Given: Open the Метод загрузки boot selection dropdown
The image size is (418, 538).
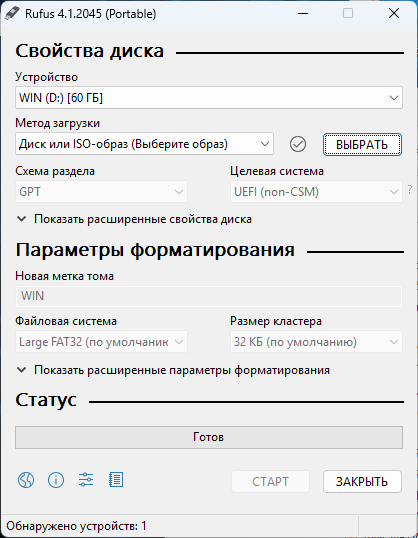Looking at the screenshot, I should [x=144, y=144].
